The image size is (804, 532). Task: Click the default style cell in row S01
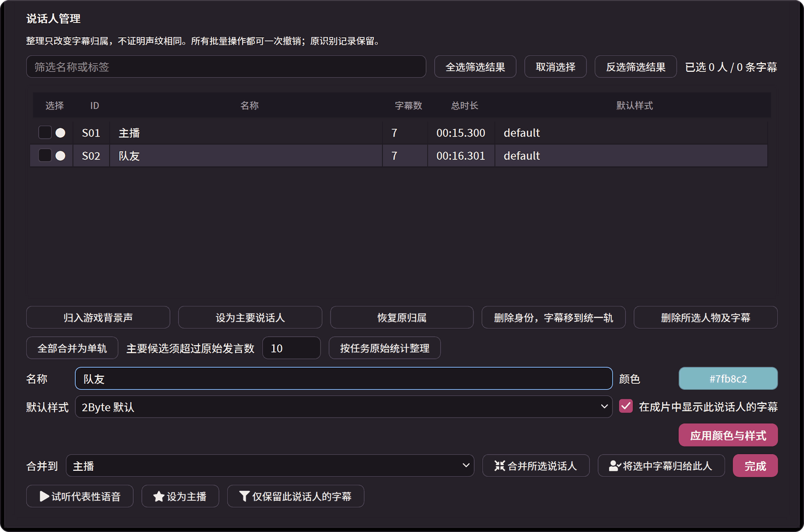[631, 133]
